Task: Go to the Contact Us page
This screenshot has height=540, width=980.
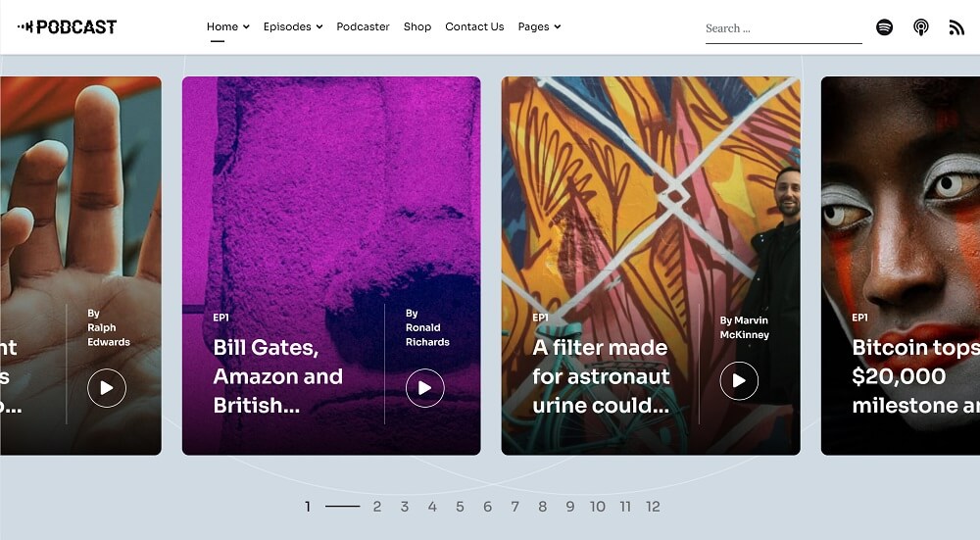Action: tap(474, 26)
